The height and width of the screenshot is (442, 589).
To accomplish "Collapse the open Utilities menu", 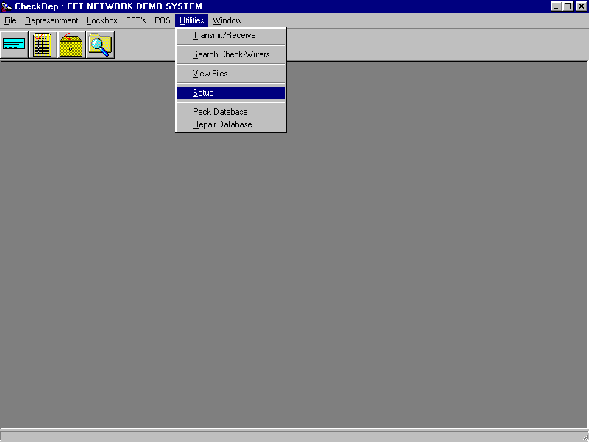I will pyautogui.click(x=192, y=20).
